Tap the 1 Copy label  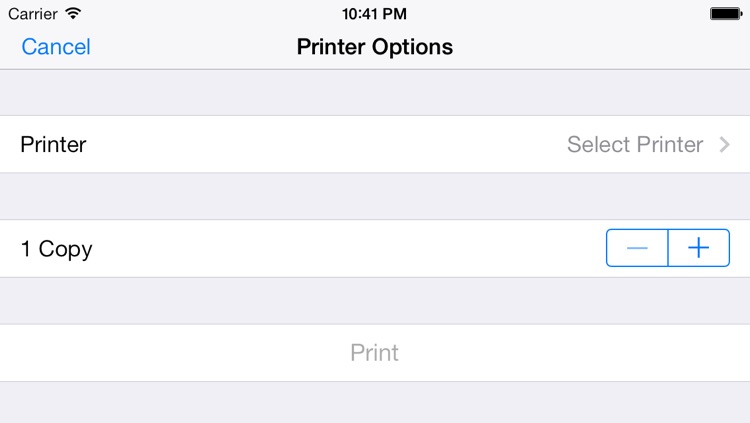(56, 249)
